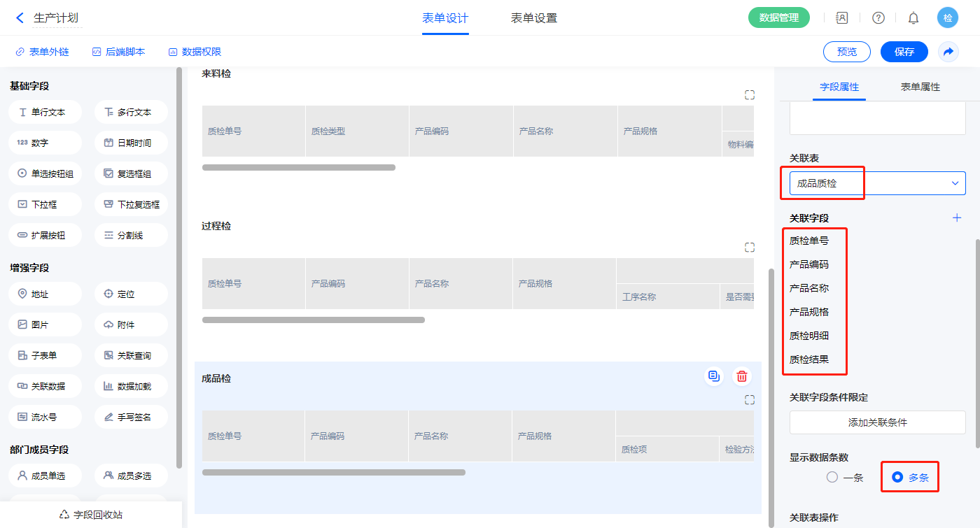The width and height of the screenshot is (980, 528).
Task: Open the contacts icon in top bar
Action: pos(842,18)
